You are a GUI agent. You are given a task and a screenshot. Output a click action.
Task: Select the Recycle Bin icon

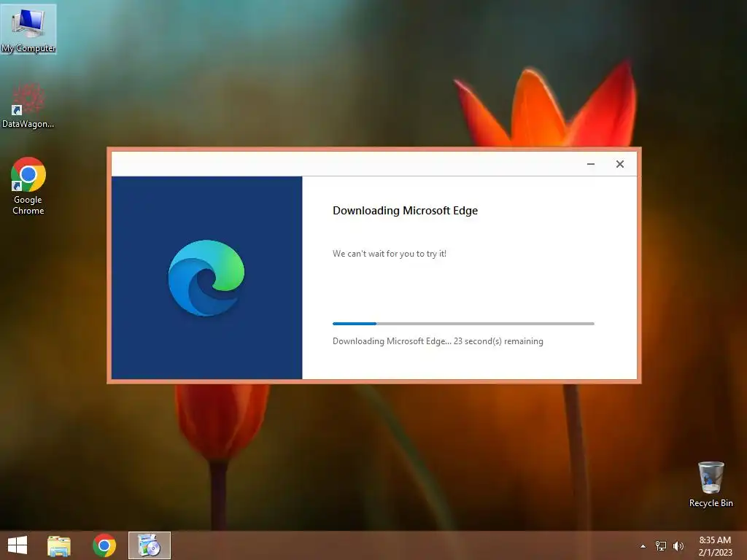click(711, 484)
